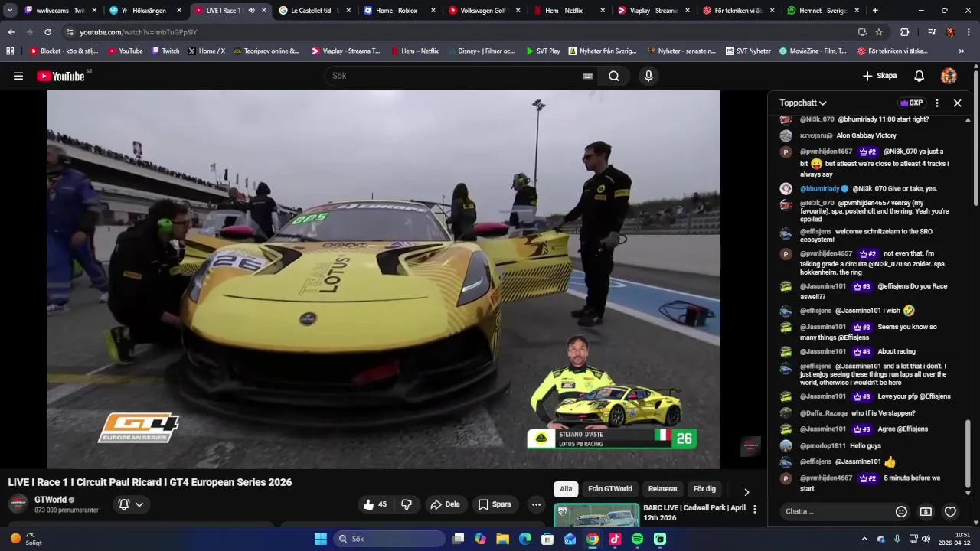Show hidden system tray icons
The image size is (980, 551).
[x=864, y=539]
